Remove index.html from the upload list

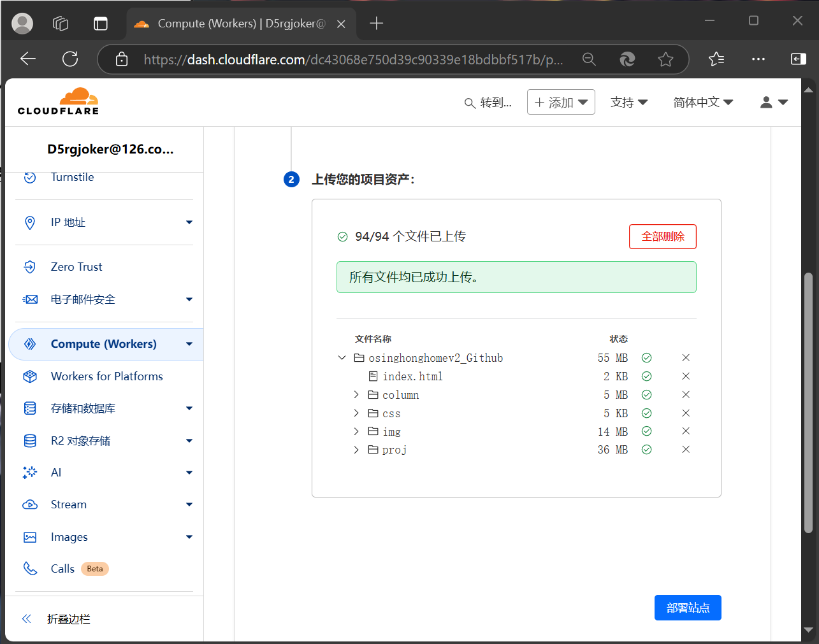(x=686, y=376)
